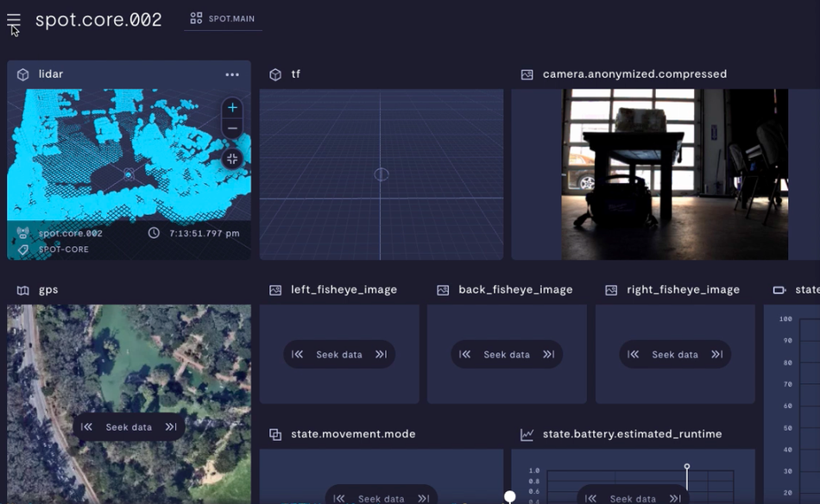Click Seek data in right_fisheye_image

click(675, 355)
